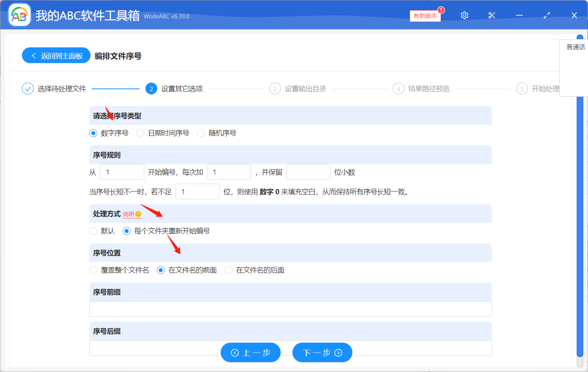This screenshot has height=372, width=588.
Task: Click the fullscreen expand icon in title bar
Action: tap(546, 15)
